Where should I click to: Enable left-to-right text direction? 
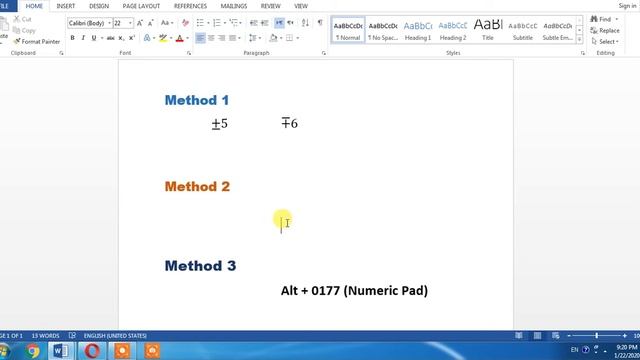(x=279, y=23)
